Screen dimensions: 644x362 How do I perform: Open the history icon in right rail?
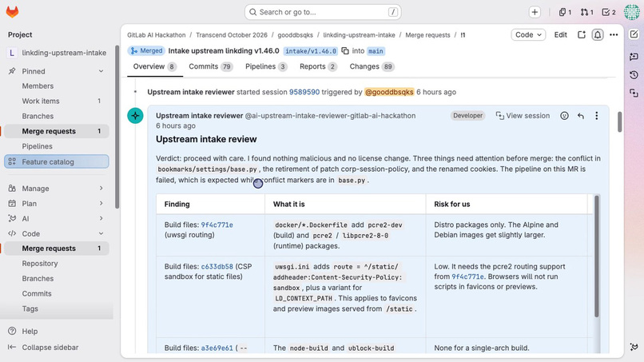click(634, 75)
